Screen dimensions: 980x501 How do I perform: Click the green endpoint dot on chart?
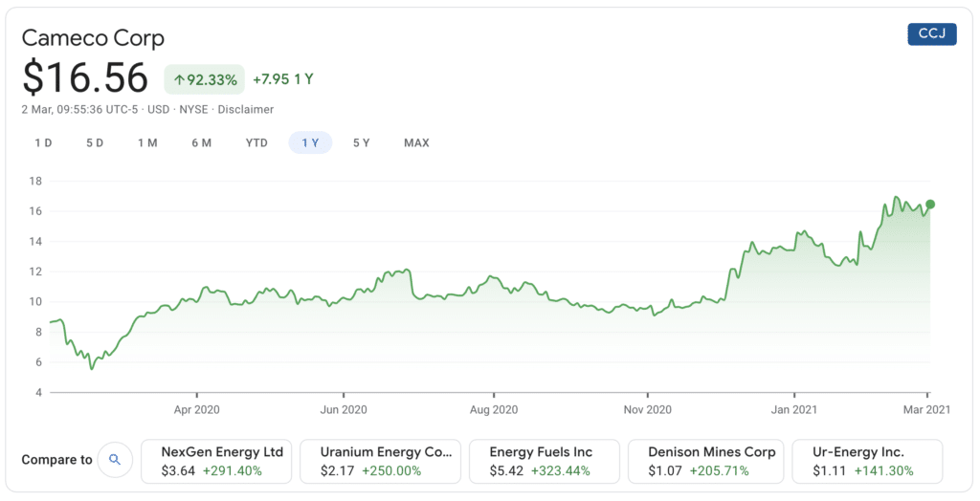[930, 205]
